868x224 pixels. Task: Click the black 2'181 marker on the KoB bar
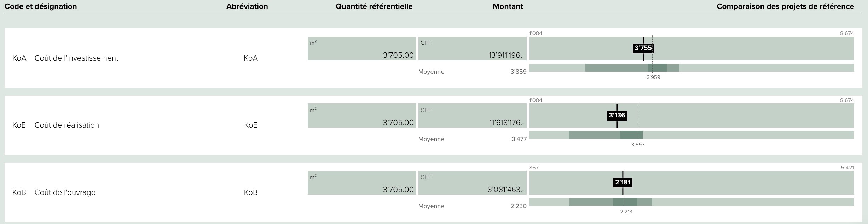623,183
